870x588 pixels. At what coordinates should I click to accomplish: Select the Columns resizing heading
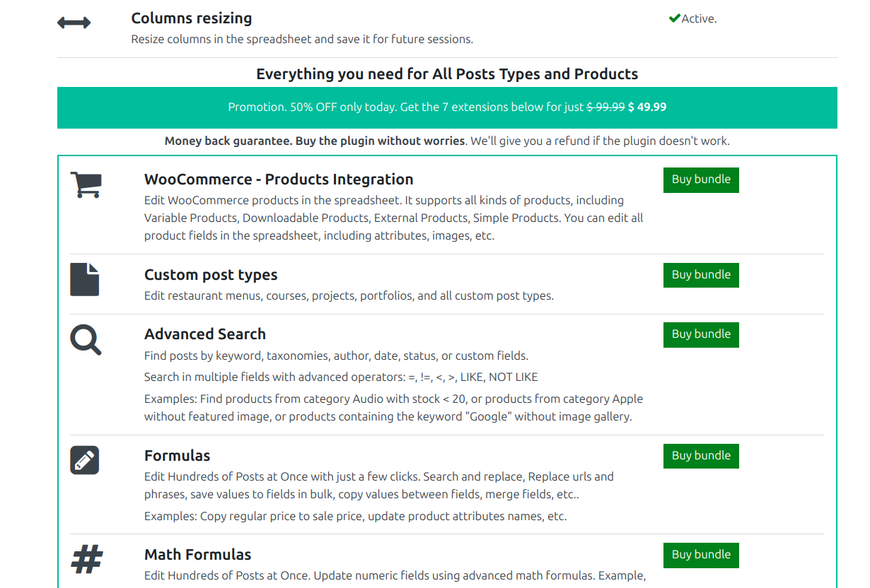(191, 18)
